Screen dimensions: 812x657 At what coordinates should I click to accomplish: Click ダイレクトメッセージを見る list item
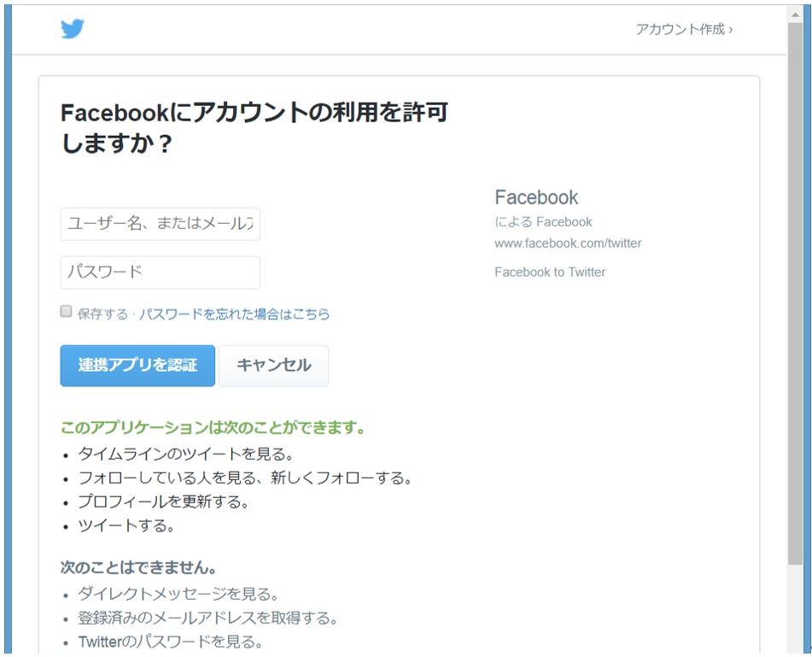178,594
